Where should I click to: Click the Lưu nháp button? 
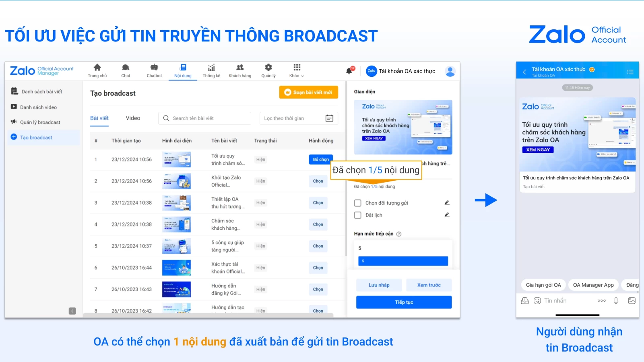click(x=379, y=285)
